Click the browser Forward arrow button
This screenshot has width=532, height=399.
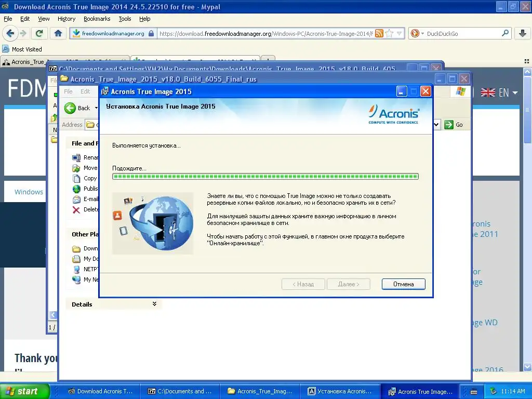tap(23, 33)
